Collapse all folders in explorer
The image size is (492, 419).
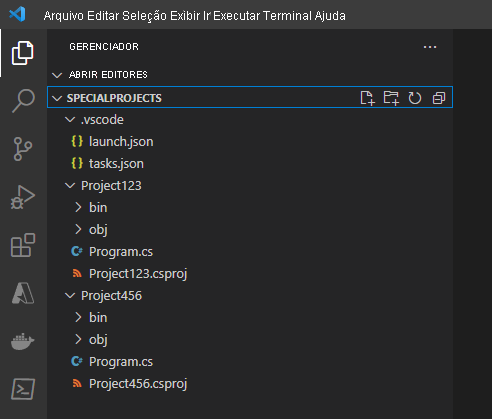(x=439, y=98)
